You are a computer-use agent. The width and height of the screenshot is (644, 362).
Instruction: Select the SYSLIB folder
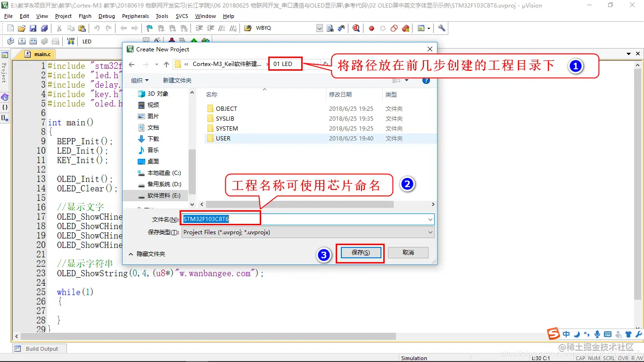click(225, 118)
